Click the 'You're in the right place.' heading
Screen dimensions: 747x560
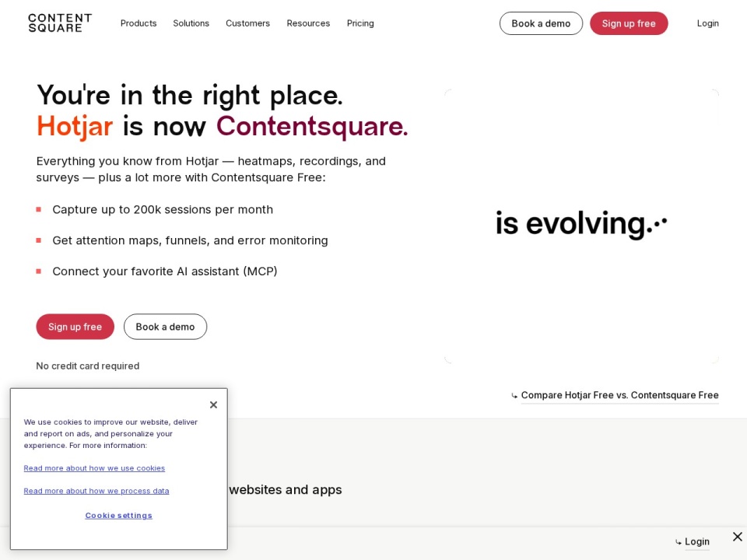pos(190,95)
